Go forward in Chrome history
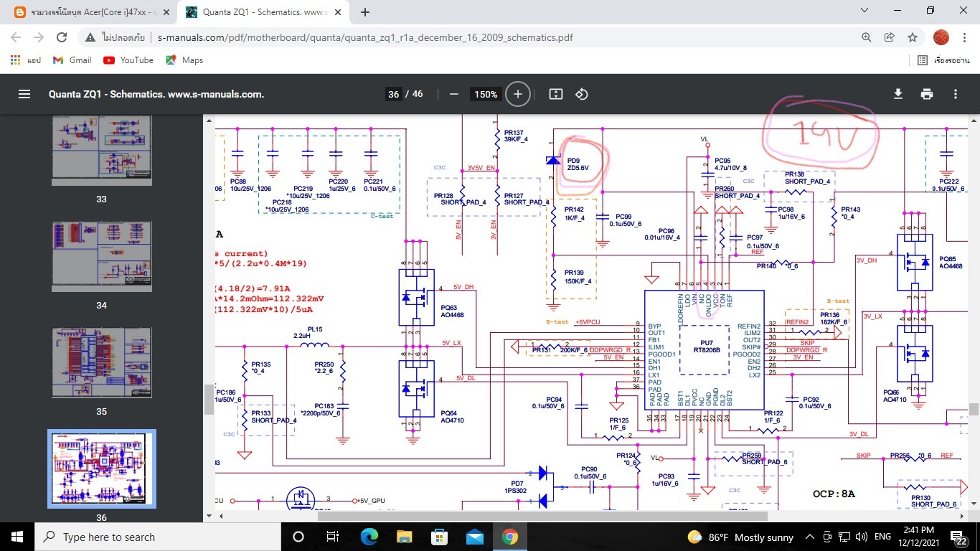Screen dimensions: 980x551 [39, 37]
